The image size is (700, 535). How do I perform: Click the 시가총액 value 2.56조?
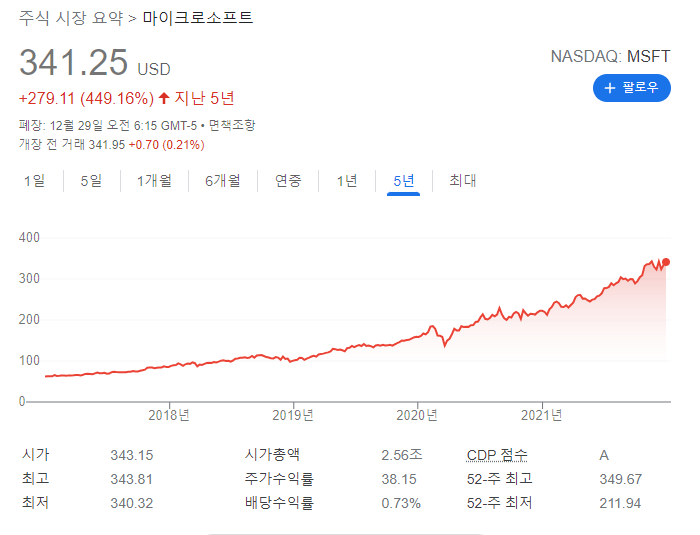click(402, 455)
